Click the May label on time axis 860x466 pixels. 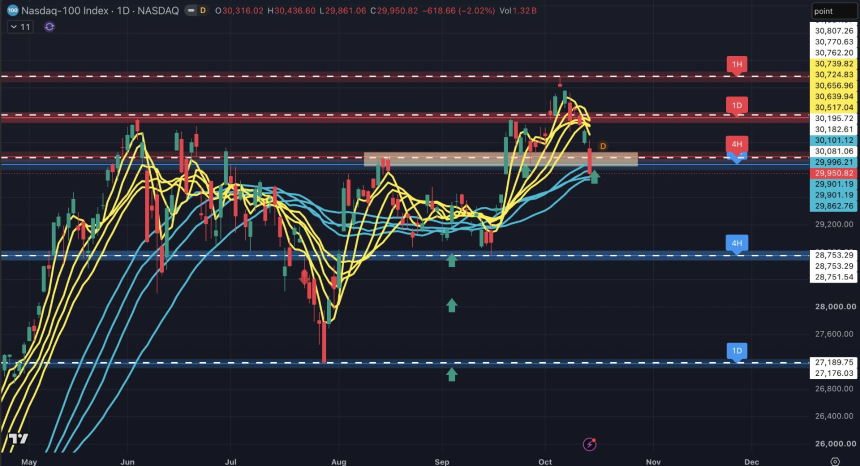coord(29,462)
